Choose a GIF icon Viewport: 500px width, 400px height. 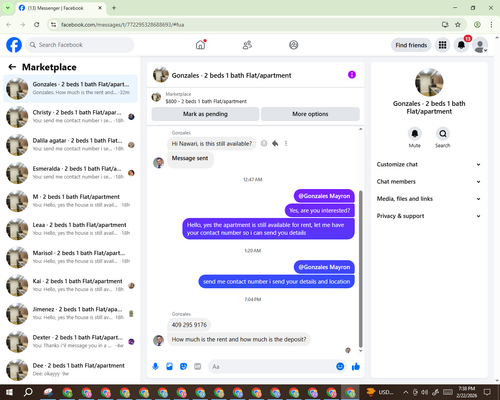pos(197,367)
